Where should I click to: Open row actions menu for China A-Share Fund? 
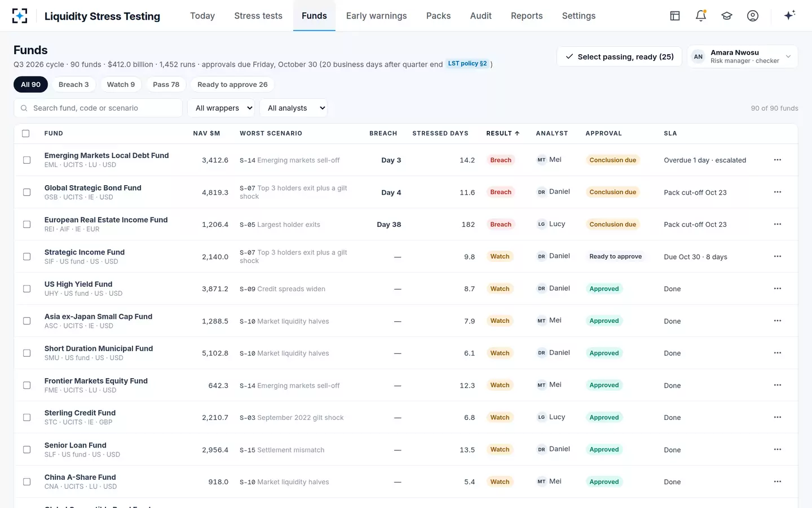(778, 481)
